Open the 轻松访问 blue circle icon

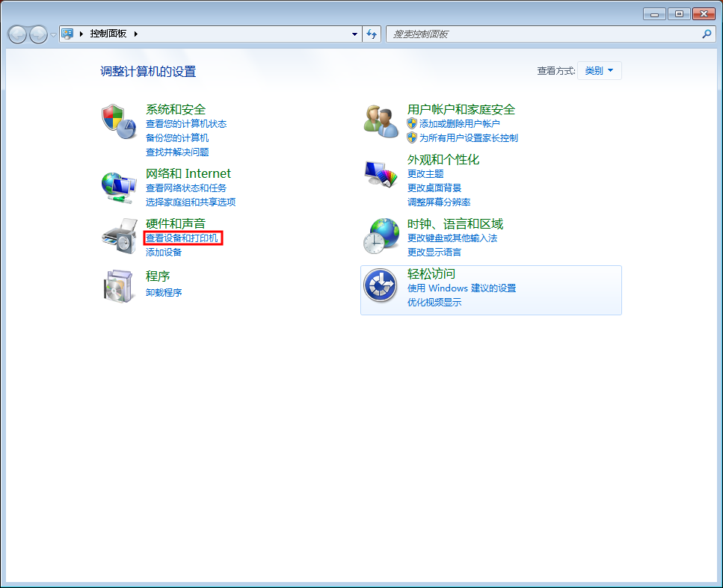click(x=380, y=285)
